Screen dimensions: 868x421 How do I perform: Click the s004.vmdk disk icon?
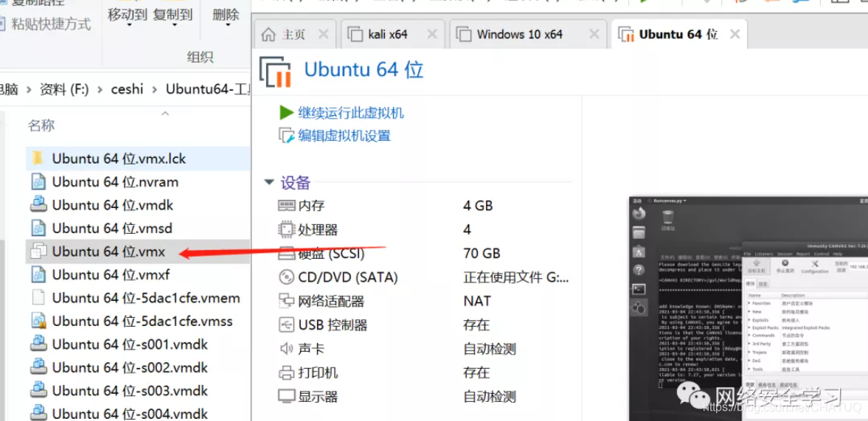click(x=38, y=413)
